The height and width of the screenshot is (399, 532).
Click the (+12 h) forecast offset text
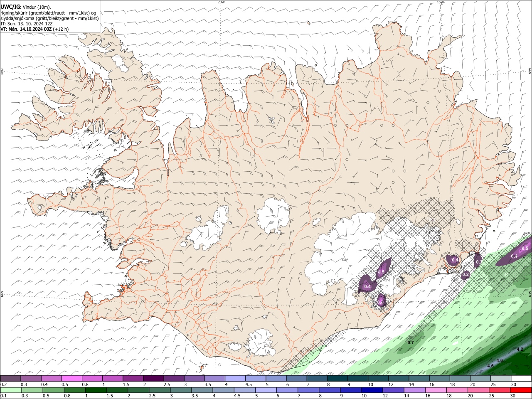[x=61, y=29]
